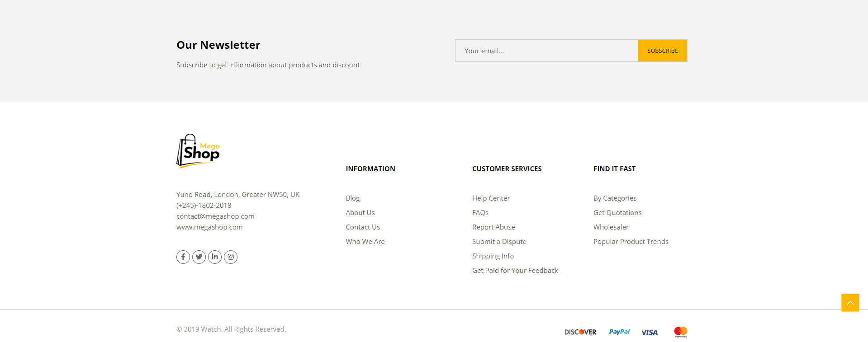868x342 pixels.
Task: Click the www.megashop.com website text
Action: (209, 227)
